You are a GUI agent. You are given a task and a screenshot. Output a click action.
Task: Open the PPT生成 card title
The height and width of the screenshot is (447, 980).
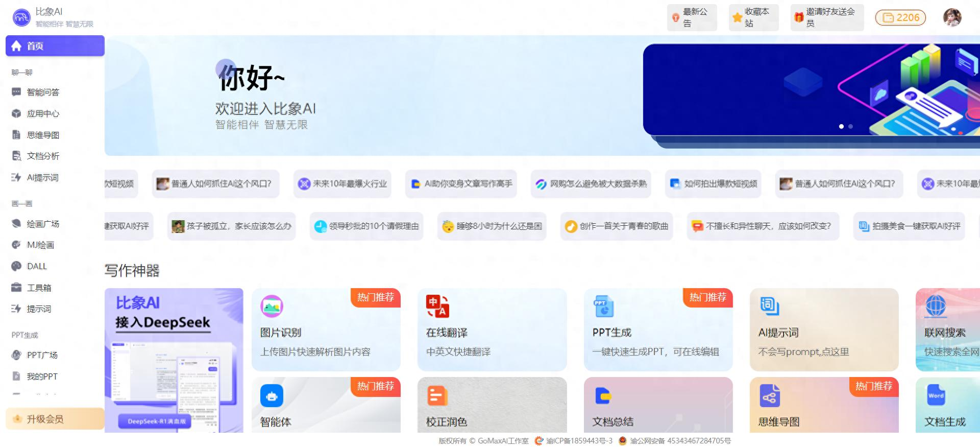(x=612, y=333)
